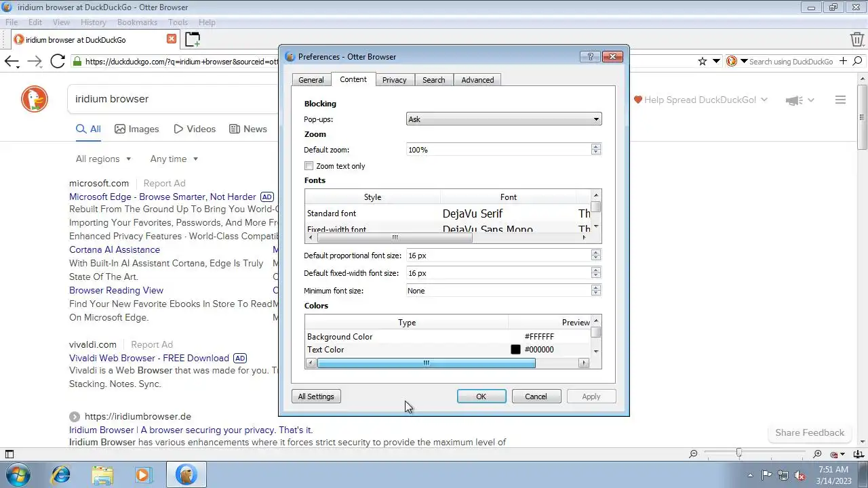The image size is (868, 488).
Task: Open the Images search tab on DuckDuckGo
Action: point(137,129)
